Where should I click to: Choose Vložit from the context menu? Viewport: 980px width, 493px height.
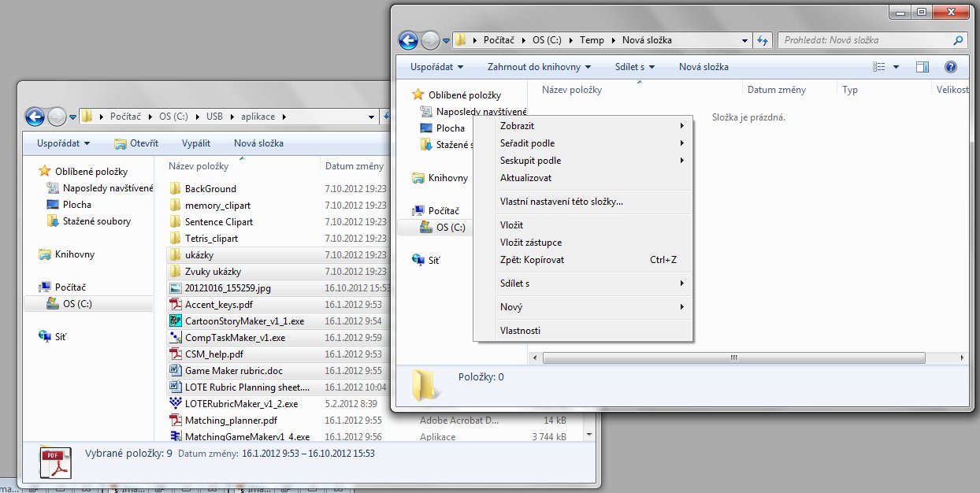tap(511, 225)
